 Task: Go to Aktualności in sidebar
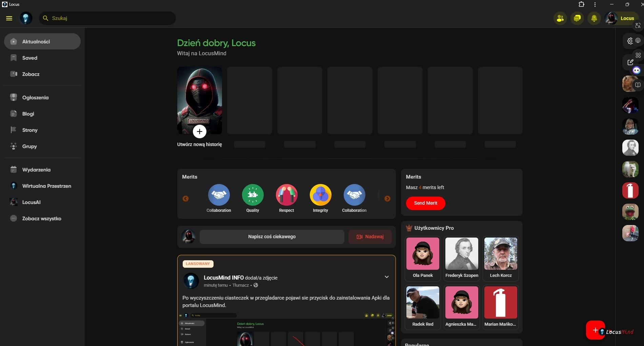(42, 41)
